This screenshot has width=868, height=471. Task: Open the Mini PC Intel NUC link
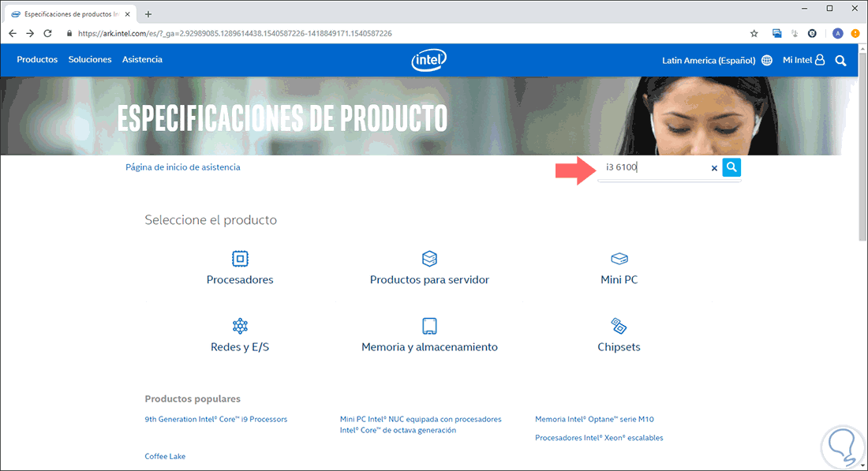coord(421,425)
